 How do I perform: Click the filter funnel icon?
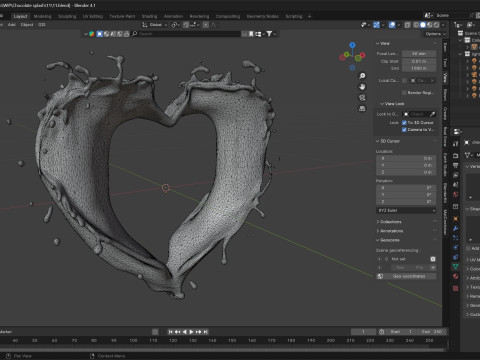pyautogui.click(x=269, y=34)
